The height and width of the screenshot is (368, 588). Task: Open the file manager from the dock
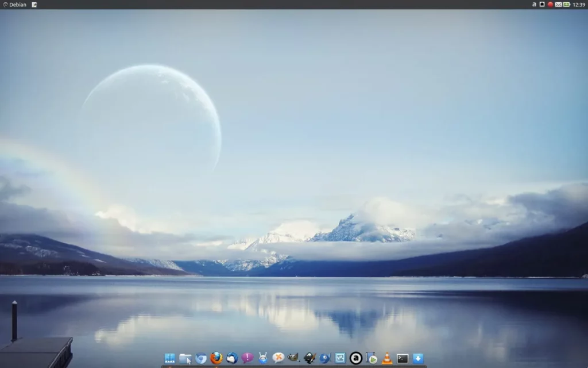pos(186,358)
